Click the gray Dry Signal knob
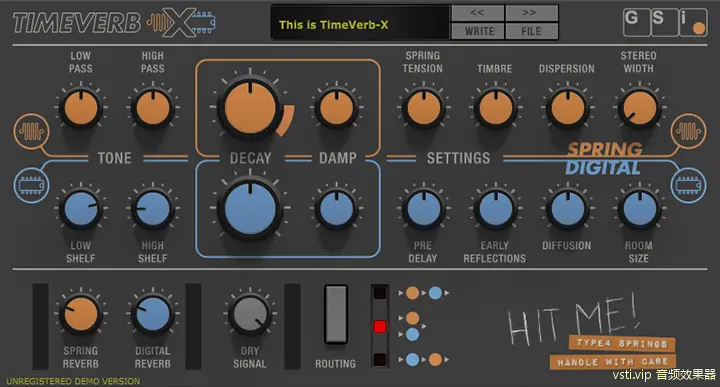 tap(250, 314)
